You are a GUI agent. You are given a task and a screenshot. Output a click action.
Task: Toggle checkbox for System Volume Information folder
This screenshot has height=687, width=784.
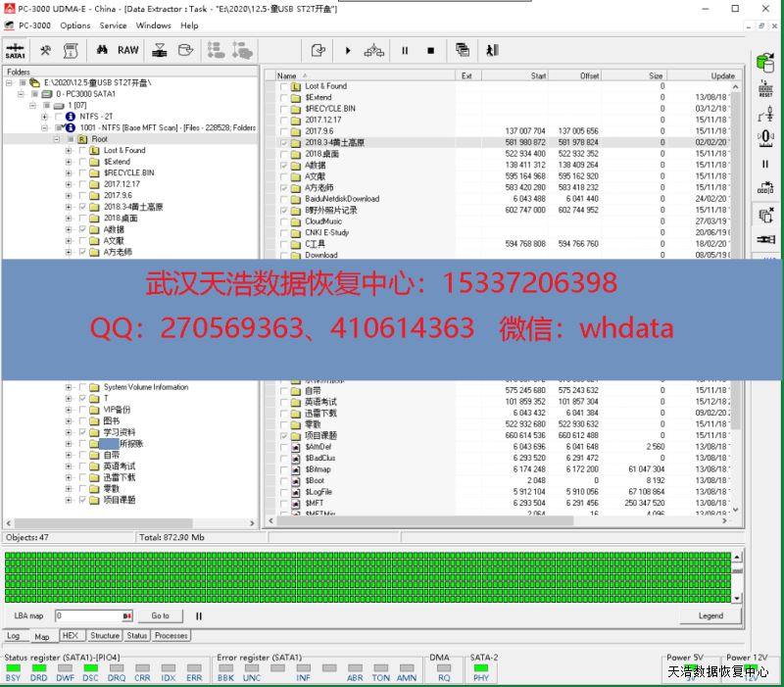pyautogui.click(x=82, y=387)
